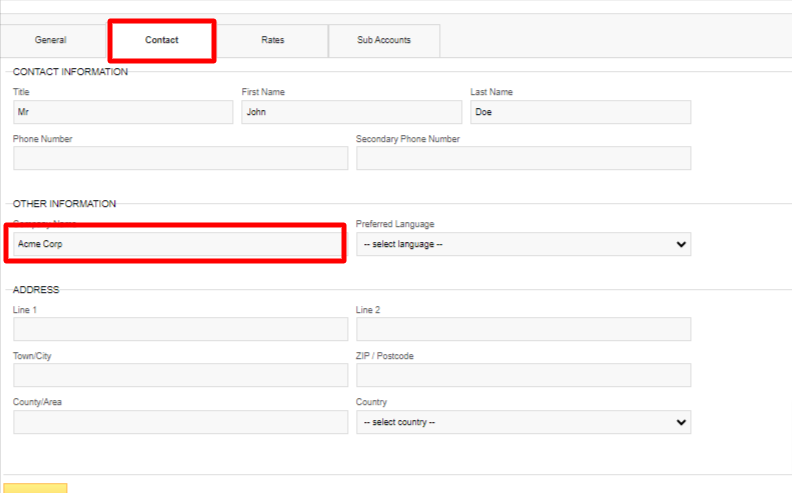Click the Country label
Image resolution: width=792 pixels, height=493 pixels.
(x=371, y=402)
